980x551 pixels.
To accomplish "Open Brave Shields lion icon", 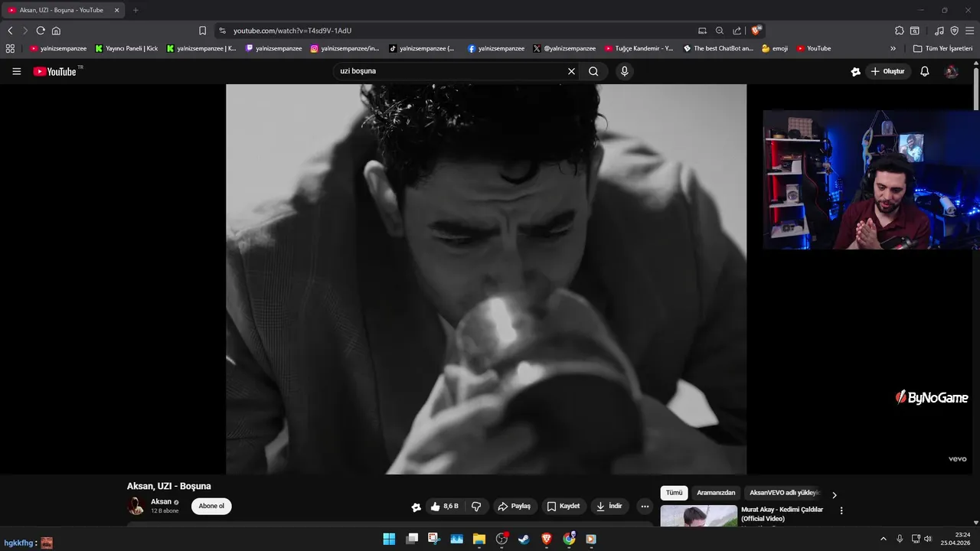I will 756,31.
